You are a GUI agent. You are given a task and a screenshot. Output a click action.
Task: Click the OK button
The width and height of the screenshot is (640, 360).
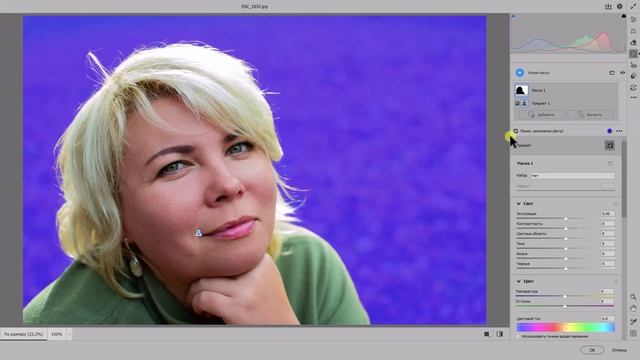(x=592, y=350)
